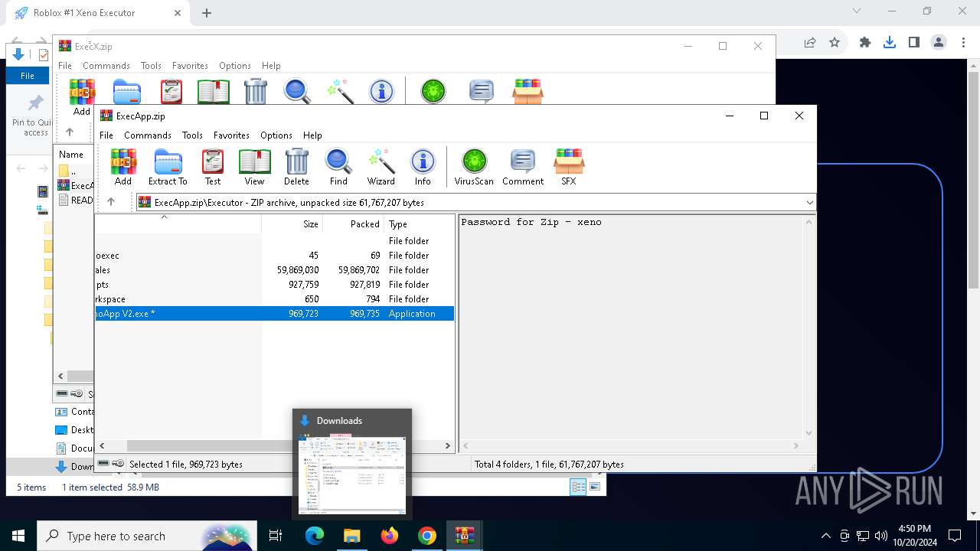Switch Explorer to details view icon

[578, 487]
